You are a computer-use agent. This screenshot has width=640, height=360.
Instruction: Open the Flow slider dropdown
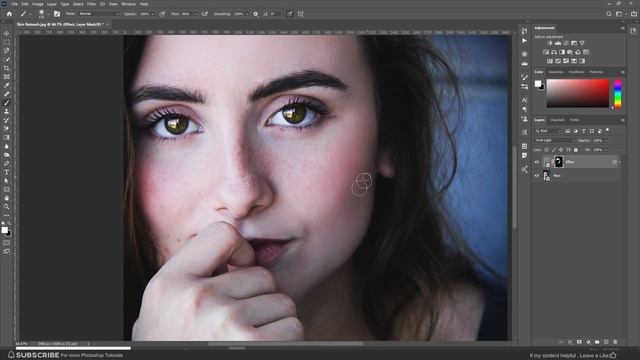point(195,14)
